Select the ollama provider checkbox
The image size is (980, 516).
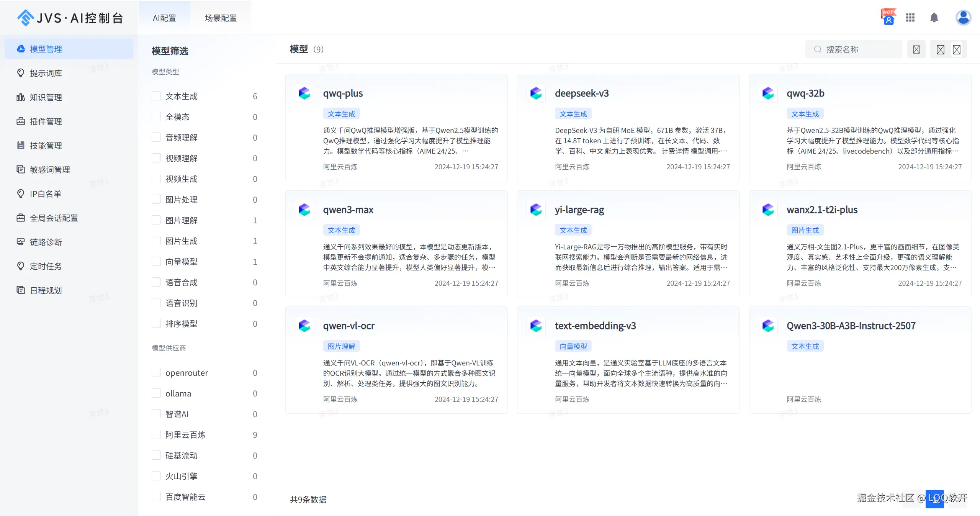[x=156, y=393]
